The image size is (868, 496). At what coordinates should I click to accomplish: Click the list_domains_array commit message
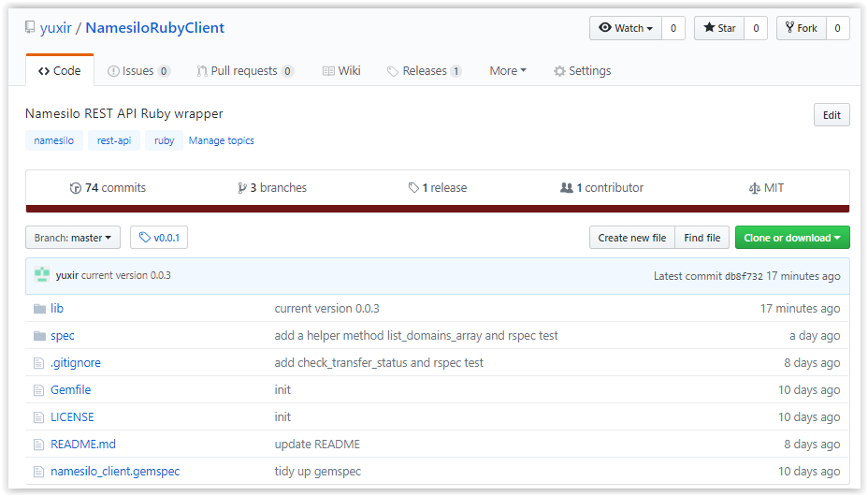click(416, 335)
